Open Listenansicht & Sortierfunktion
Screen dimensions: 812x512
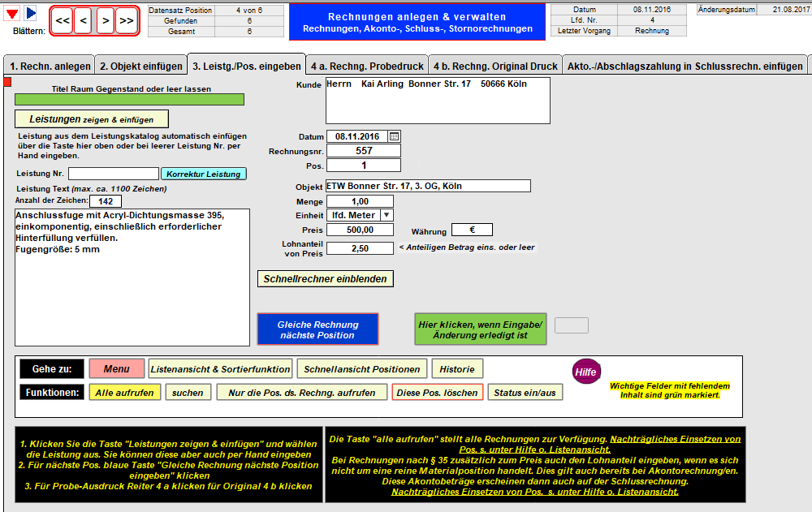[x=220, y=369]
